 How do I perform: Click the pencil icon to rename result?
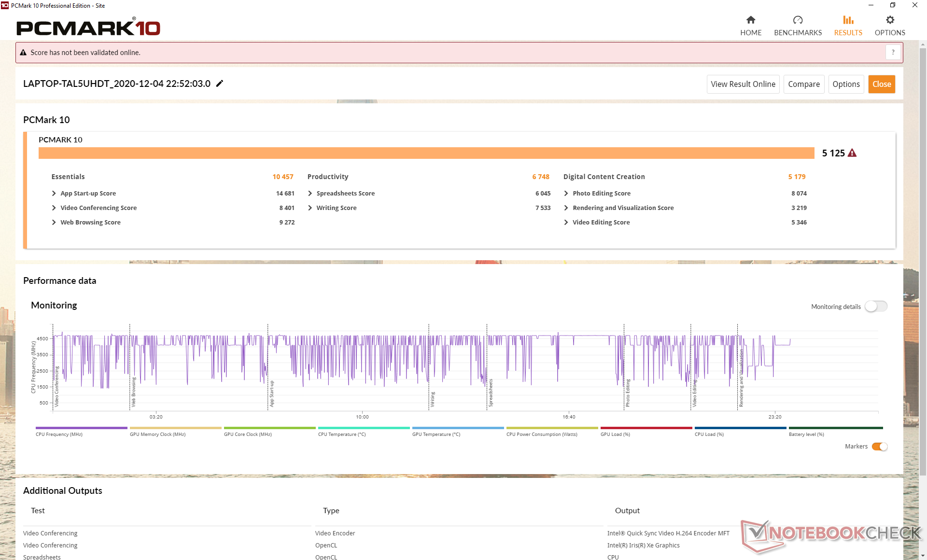[220, 84]
